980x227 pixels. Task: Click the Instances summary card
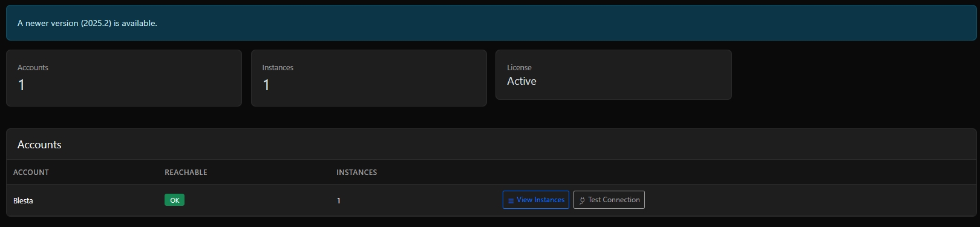coord(369,78)
